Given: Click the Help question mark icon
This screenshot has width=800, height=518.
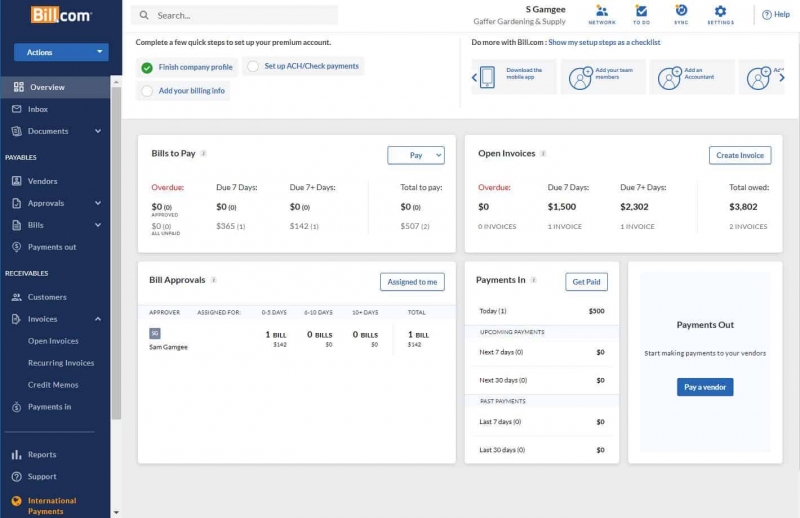Looking at the screenshot, I should (766, 15).
